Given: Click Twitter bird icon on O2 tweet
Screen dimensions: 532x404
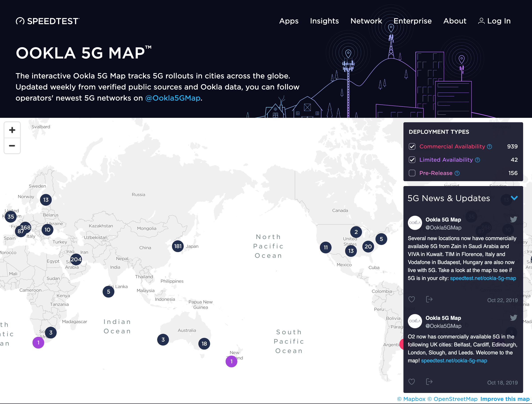Looking at the screenshot, I should point(513,318).
